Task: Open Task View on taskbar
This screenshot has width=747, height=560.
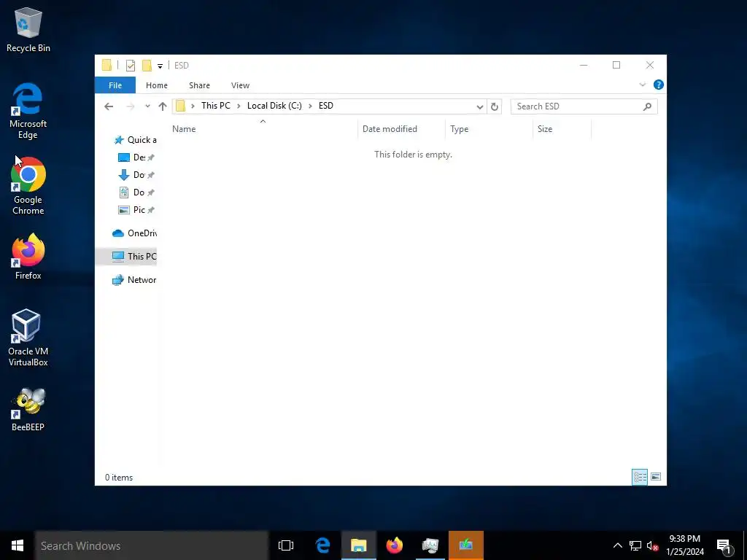Action: [x=286, y=545]
